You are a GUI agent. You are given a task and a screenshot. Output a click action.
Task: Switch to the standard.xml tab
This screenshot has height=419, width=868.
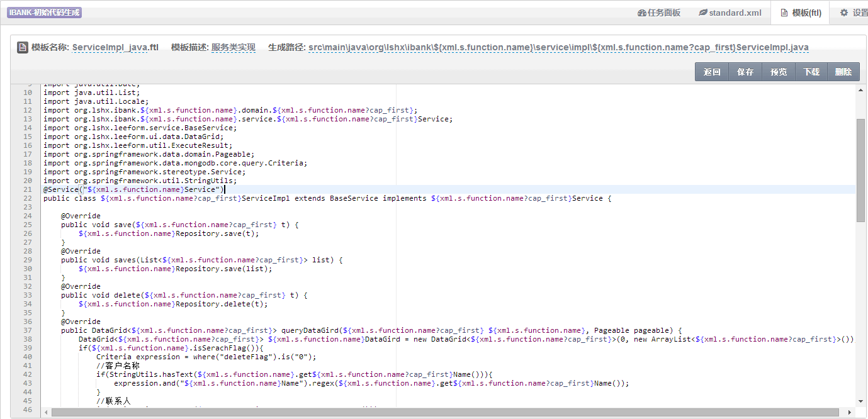point(730,13)
